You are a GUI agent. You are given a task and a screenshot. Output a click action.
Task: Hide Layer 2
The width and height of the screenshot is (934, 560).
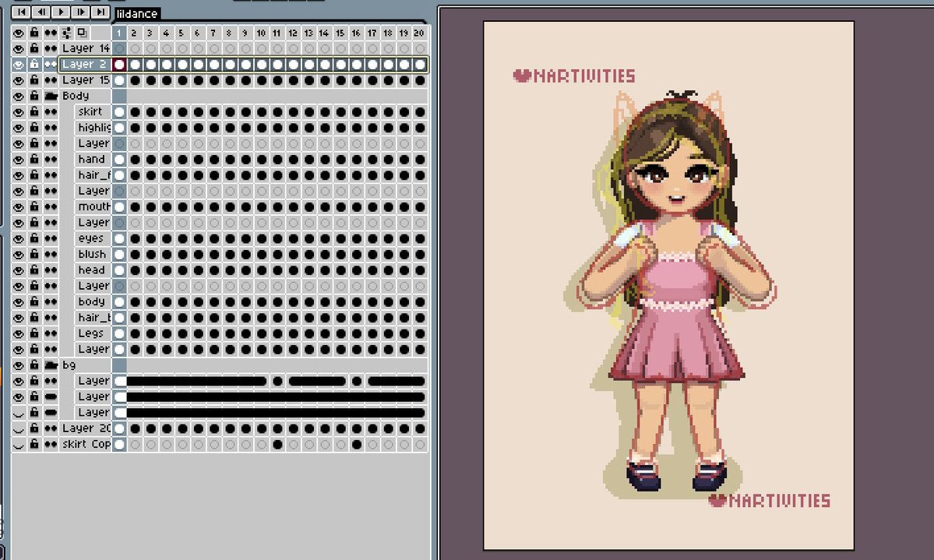pyautogui.click(x=19, y=65)
